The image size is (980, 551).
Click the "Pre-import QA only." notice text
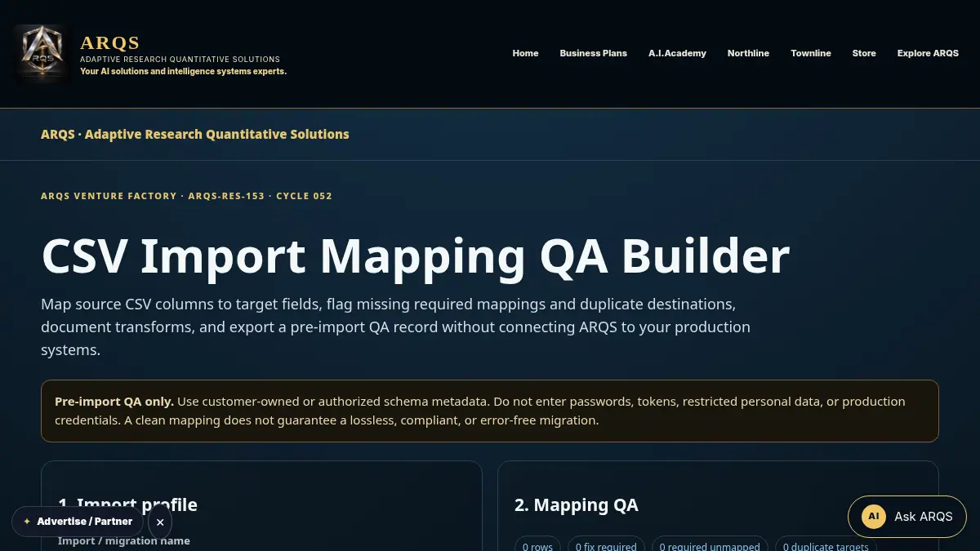coord(114,402)
